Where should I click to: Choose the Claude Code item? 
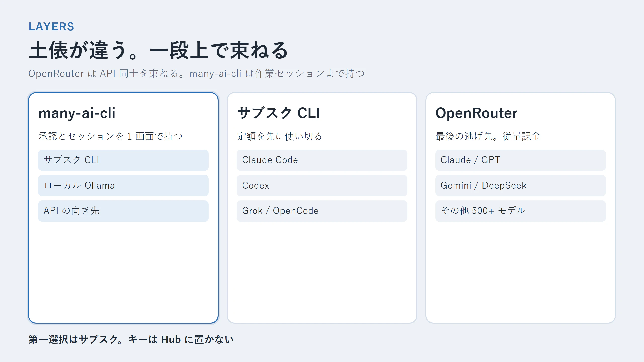click(x=322, y=160)
